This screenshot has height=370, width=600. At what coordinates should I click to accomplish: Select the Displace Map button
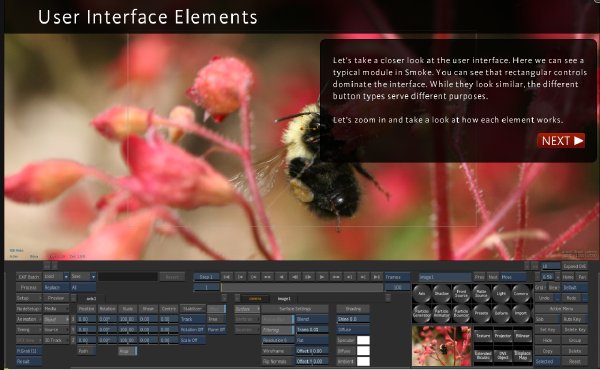pos(522,355)
